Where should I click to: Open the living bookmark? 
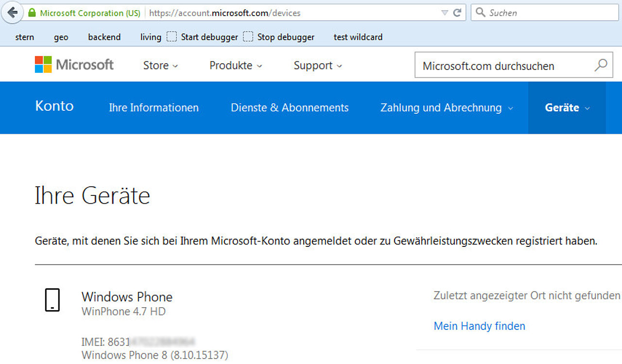151,37
